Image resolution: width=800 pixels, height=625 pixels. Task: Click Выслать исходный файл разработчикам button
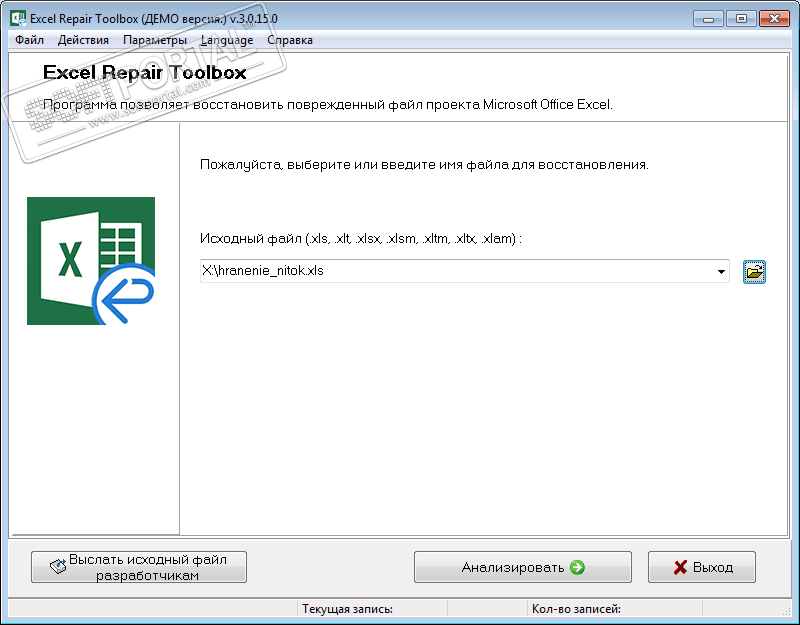139,567
